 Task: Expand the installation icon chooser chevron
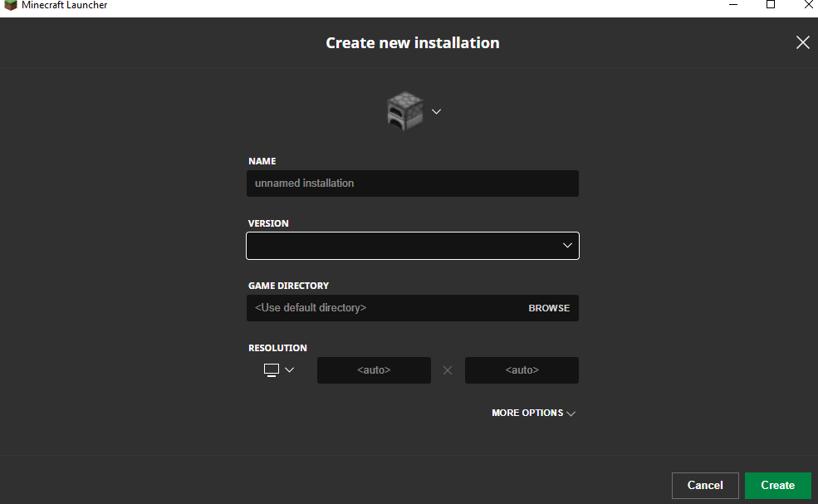(437, 111)
